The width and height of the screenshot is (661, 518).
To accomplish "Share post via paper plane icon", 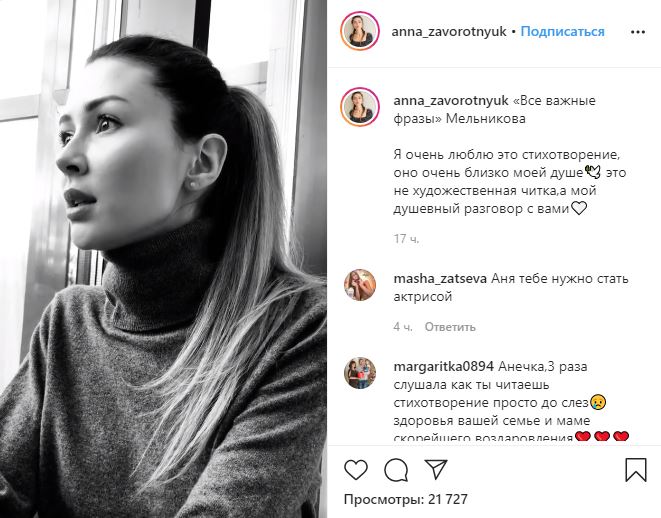I will pos(435,469).
